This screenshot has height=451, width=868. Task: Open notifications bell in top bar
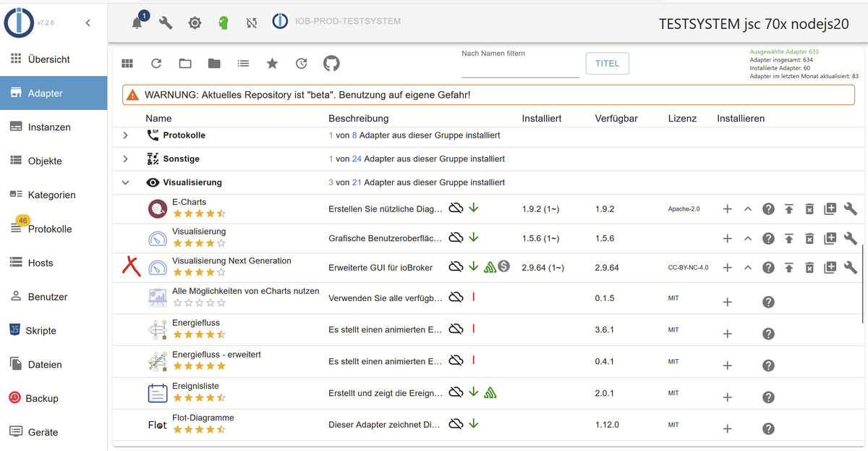[x=137, y=23]
